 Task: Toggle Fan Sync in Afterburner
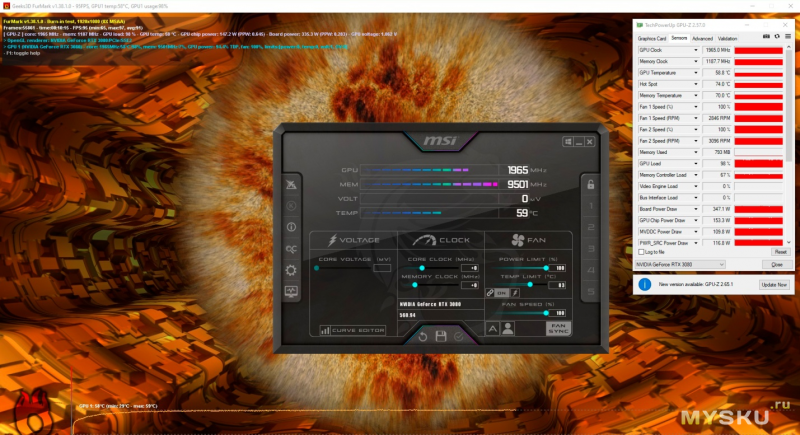(558, 328)
